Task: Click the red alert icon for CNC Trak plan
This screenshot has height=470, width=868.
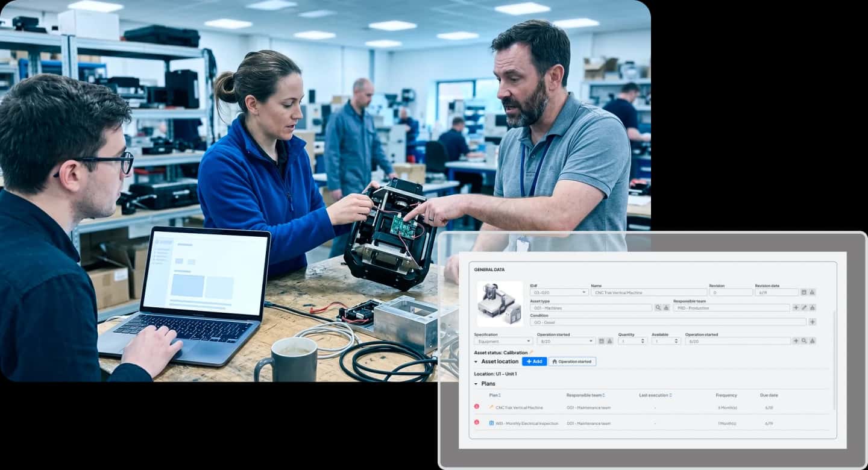Action: pos(477,407)
